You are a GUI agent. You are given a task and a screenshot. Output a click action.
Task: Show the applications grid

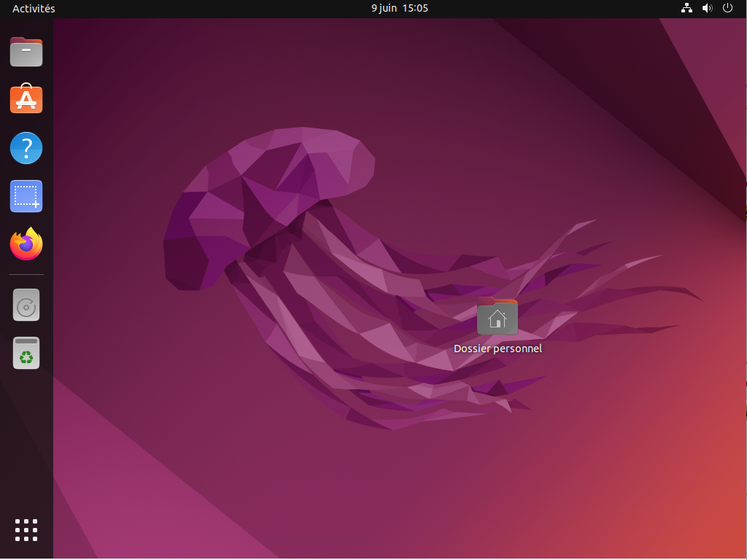pos(26,530)
